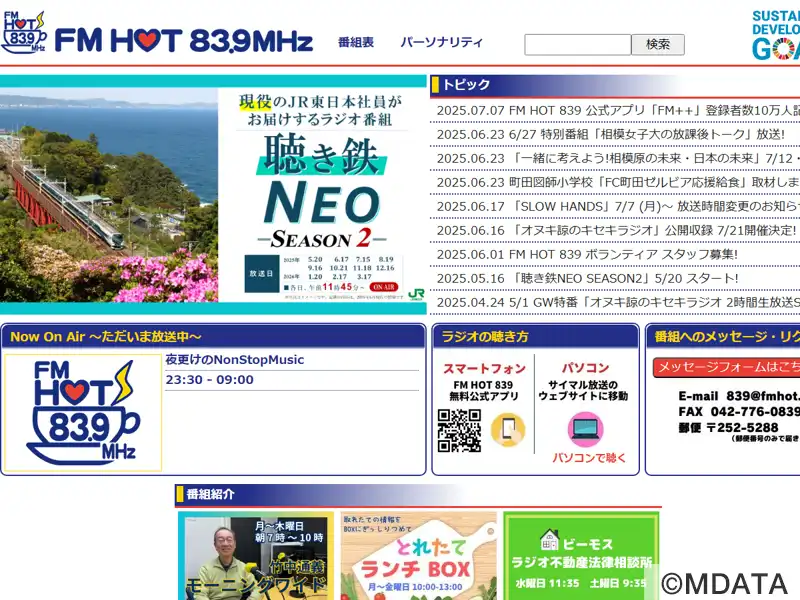
Task: Open the 相模女子大の放課後トーク topic
Action: point(611,134)
